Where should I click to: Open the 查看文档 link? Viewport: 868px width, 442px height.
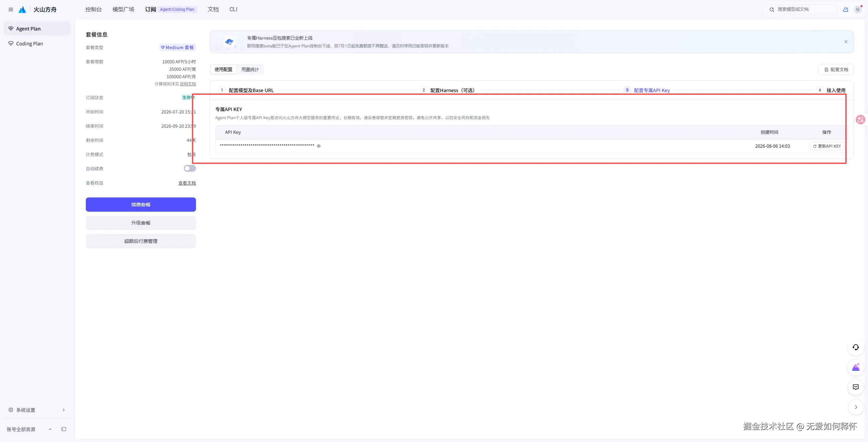pyautogui.click(x=187, y=183)
